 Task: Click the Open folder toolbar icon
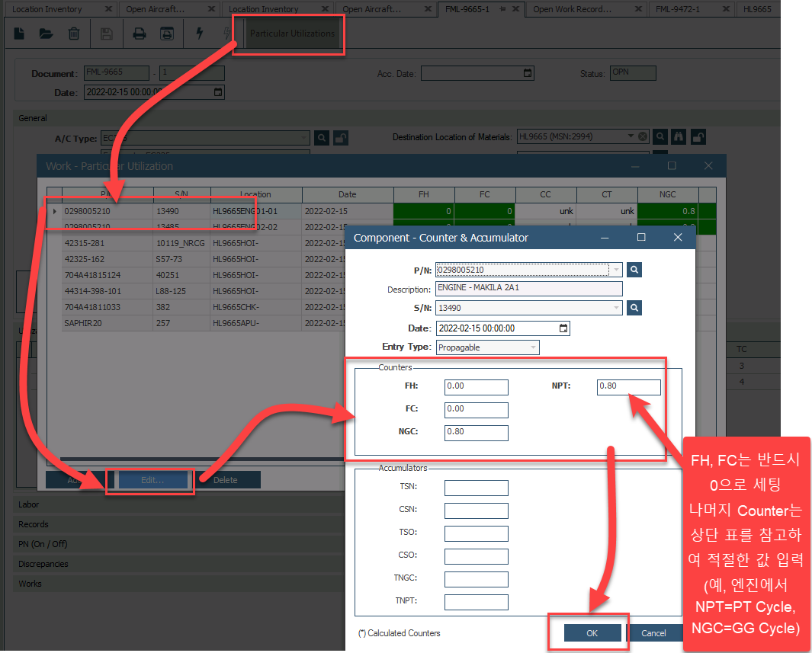46,34
